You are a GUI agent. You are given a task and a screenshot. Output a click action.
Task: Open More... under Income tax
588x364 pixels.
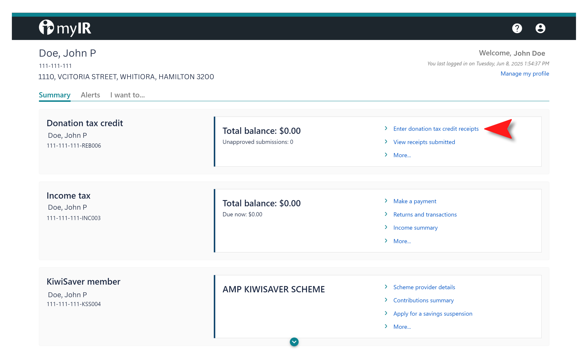point(402,241)
